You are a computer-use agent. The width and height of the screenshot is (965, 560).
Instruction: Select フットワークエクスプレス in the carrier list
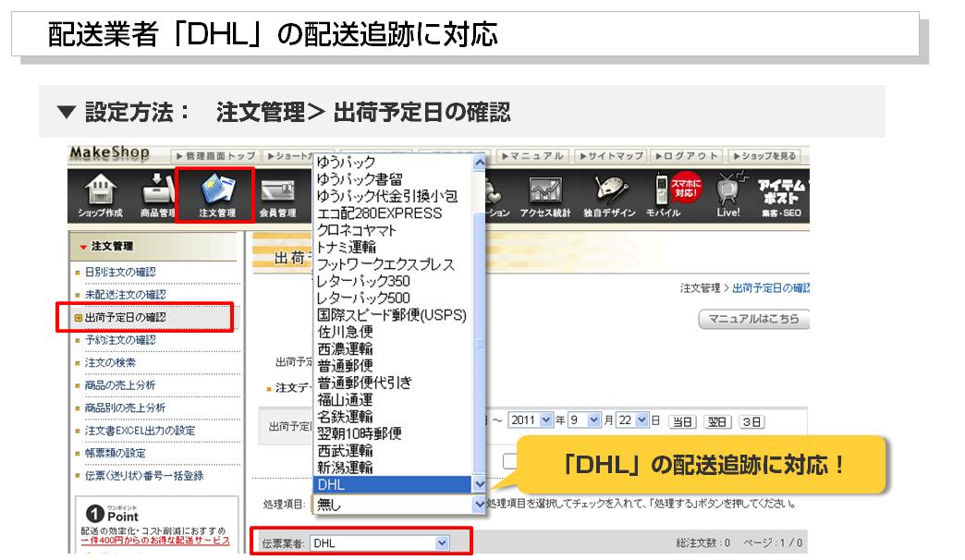pyautogui.click(x=394, y=264)
